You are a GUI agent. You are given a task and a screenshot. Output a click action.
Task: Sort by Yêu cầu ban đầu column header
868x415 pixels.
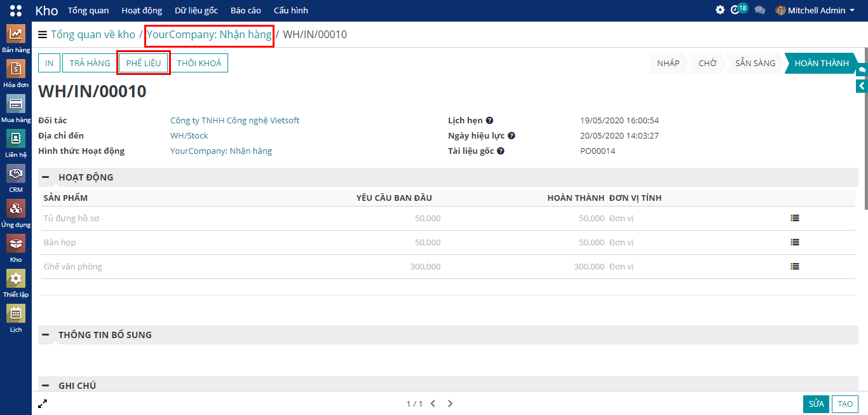pos(394,198)
